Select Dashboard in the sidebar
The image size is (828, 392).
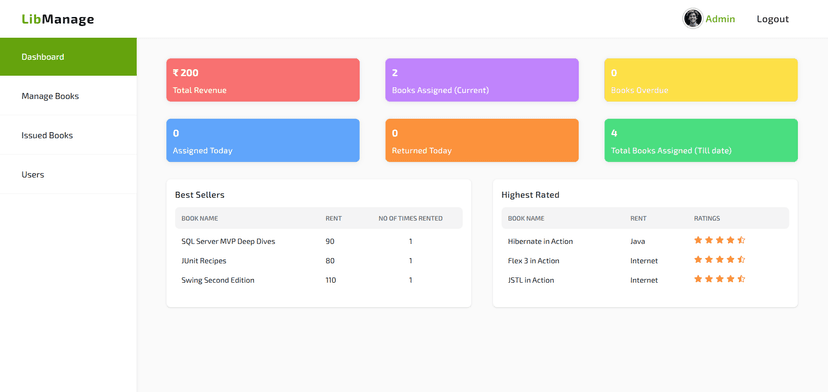pos(68,57)
